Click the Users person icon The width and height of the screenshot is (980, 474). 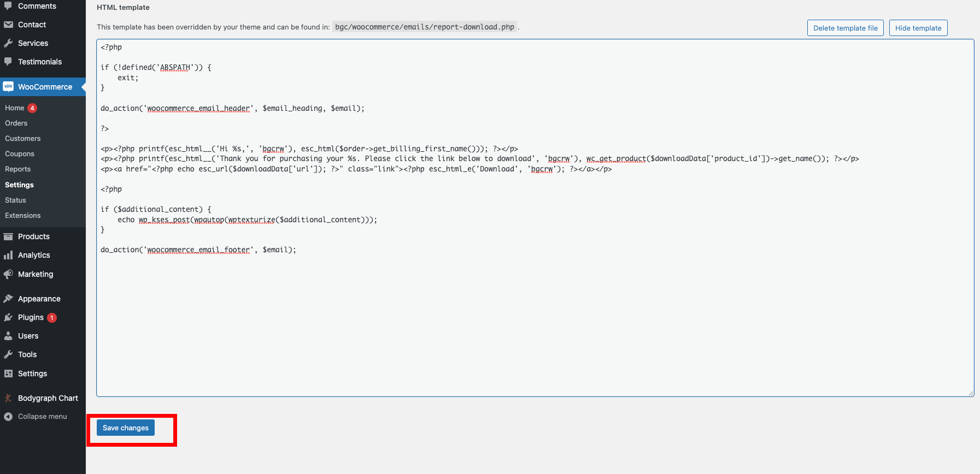pyautogui.click(x=8, y=336)
